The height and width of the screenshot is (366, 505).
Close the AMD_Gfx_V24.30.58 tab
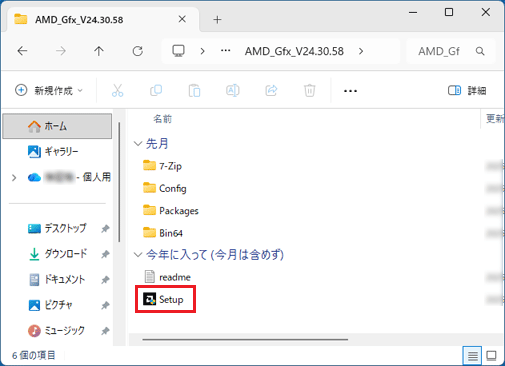tap(182, 19)
